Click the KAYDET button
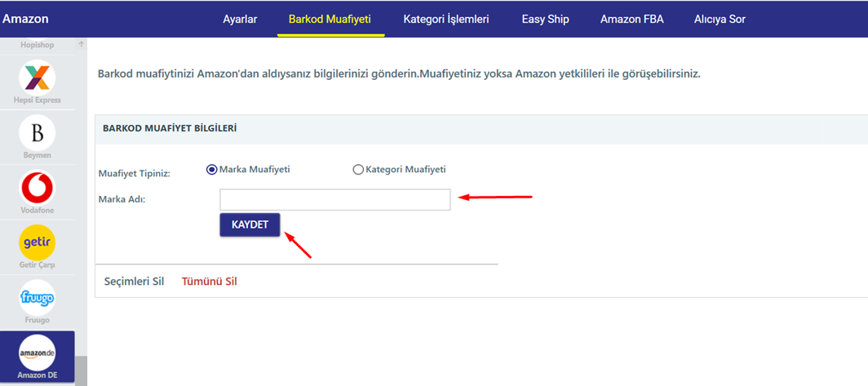Screen dimensions: 868x386 coord(250,225)
